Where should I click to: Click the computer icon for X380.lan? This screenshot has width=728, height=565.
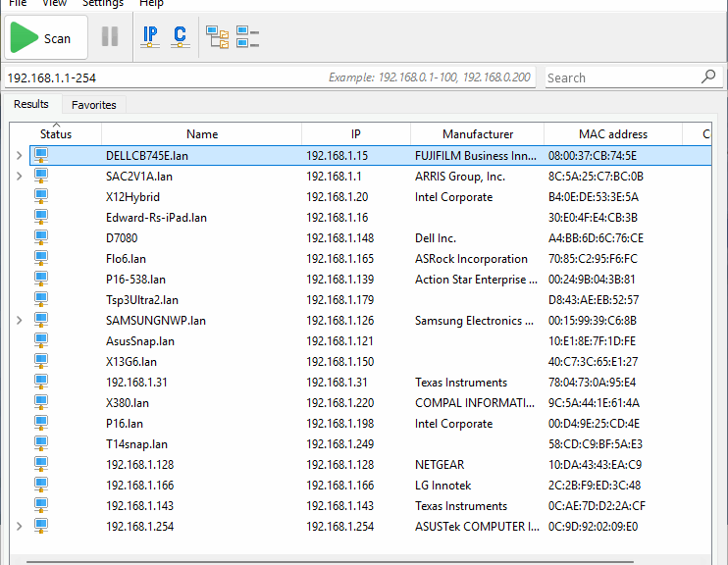41,402
